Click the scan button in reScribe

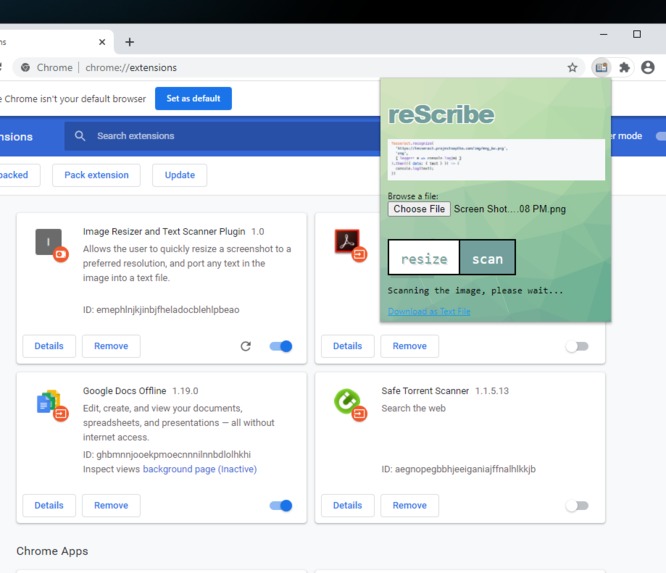487,257
